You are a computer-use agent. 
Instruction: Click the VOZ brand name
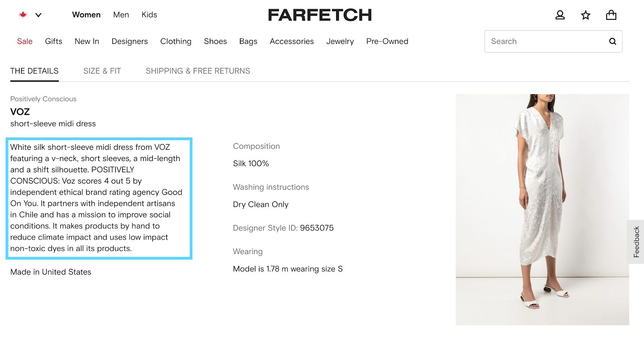click(x=20, y=112)
